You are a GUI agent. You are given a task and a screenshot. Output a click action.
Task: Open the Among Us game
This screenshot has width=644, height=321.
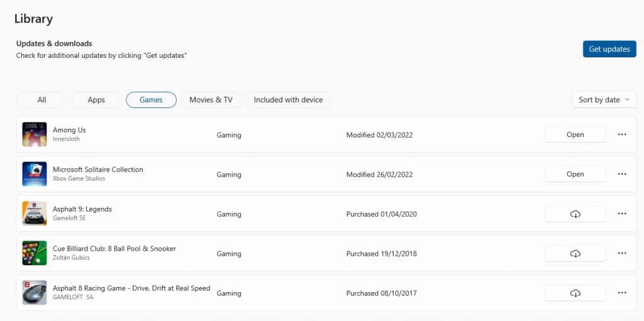pyautogui.click(x=575, y=134)
